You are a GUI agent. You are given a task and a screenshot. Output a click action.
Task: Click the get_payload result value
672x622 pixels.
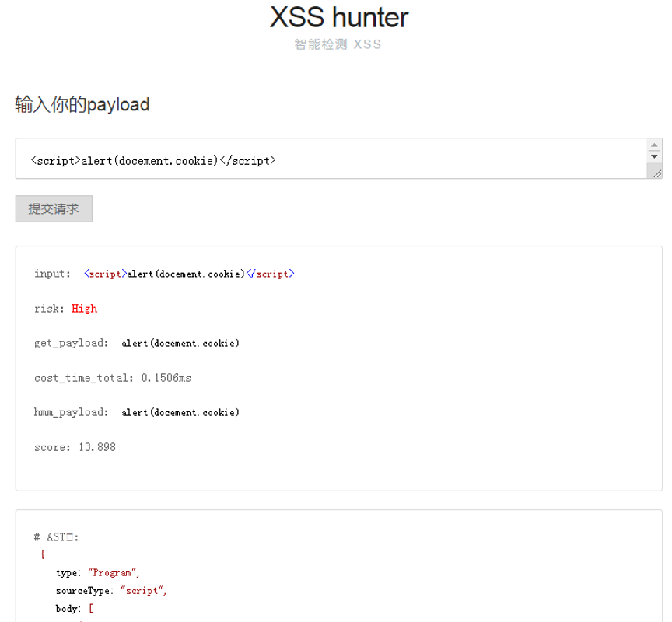(x=180, y=343)
